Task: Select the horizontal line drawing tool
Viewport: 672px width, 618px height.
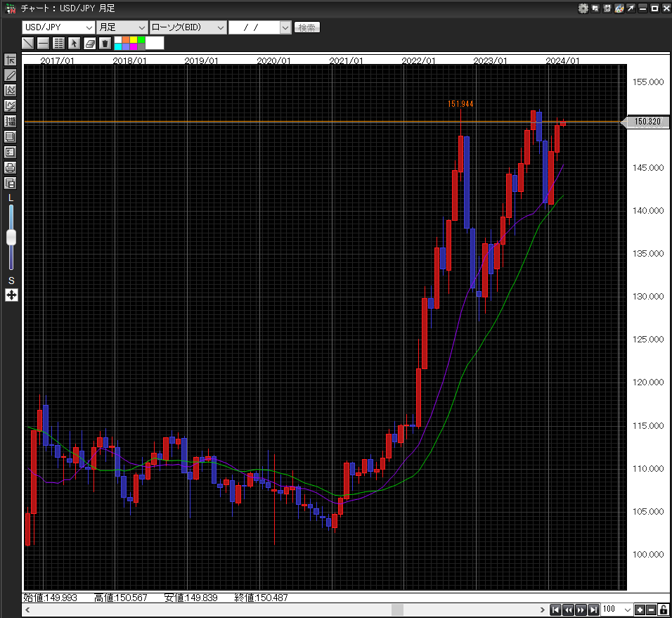Action: [x=44, y=44]
